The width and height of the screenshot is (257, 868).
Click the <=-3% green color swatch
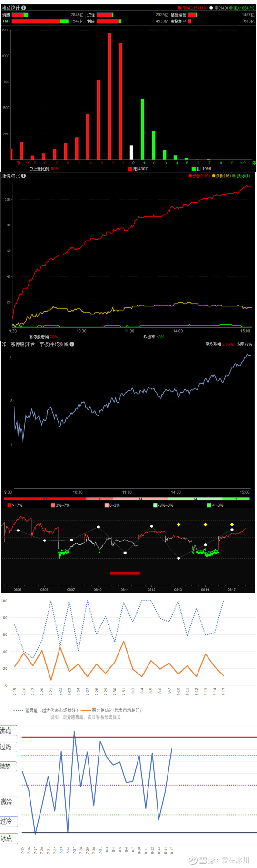click(209, 505)
